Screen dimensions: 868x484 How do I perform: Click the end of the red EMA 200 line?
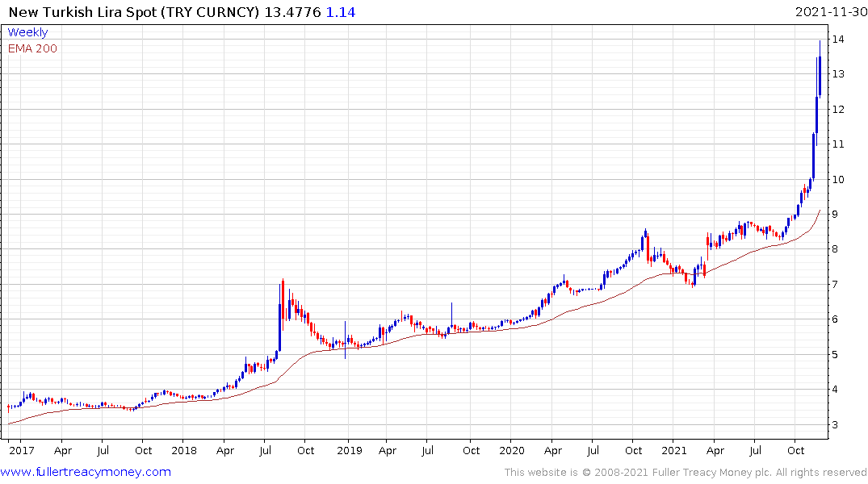(820, 211)
